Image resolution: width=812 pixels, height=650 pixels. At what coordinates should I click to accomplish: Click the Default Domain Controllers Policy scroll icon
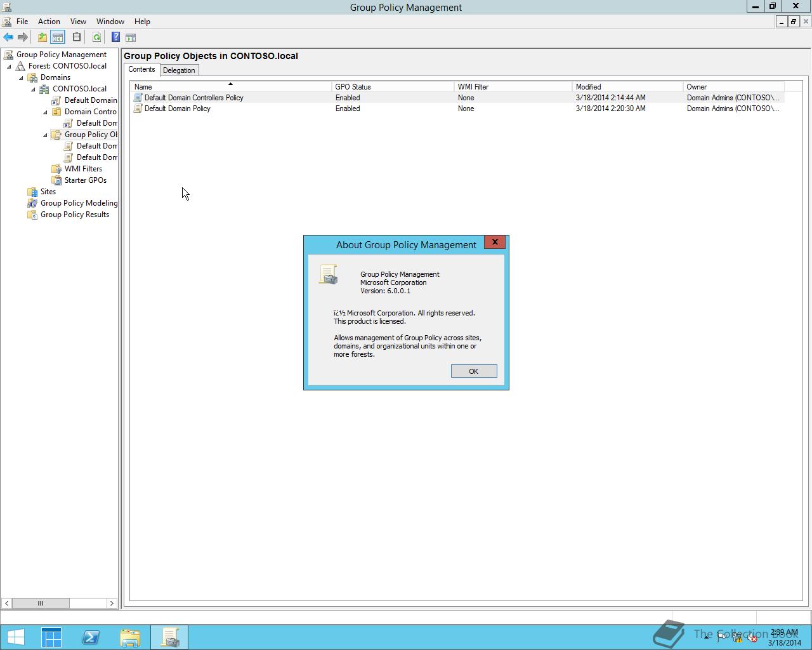click(138, 98)
